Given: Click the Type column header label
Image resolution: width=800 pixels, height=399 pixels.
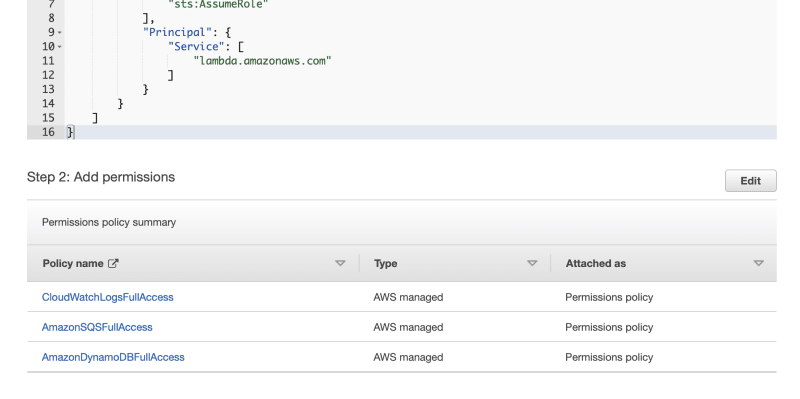Looking at the screenshot, I should 385,263.
